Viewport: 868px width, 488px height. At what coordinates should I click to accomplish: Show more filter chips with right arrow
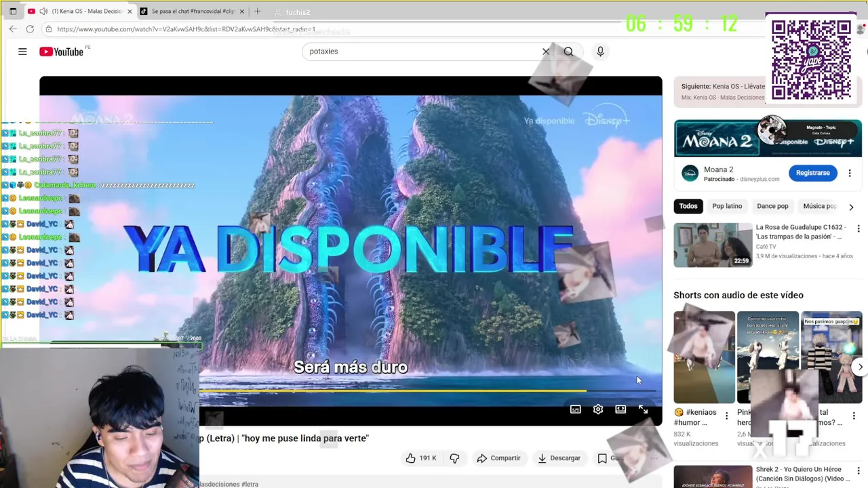coord(851,207)
